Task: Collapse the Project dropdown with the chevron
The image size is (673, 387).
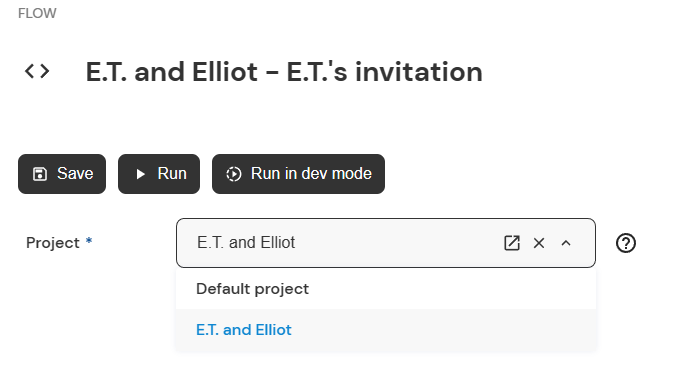Action: coord(566,243)
